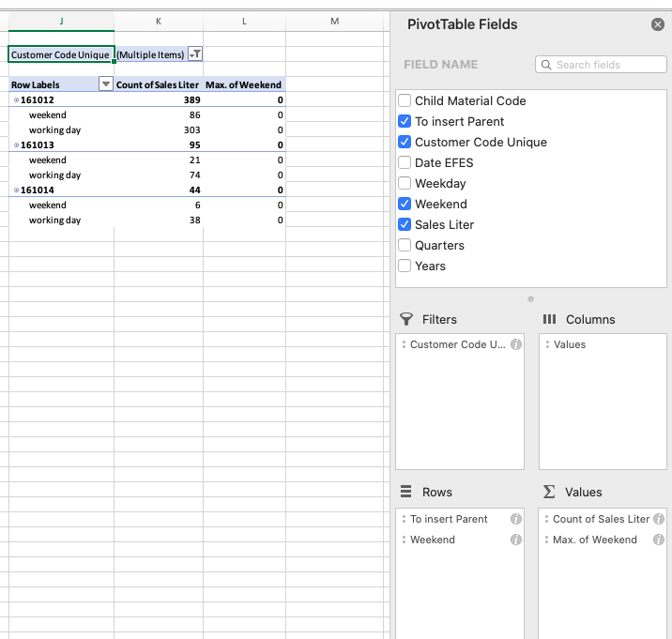Click the 161012 row label
This screenshot has height=639, width=672.
38,99
